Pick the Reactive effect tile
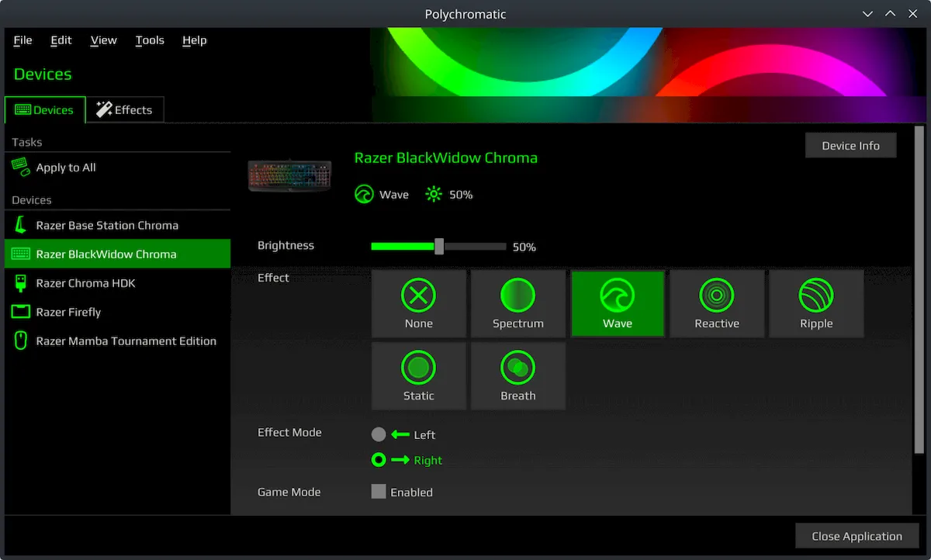The image size is (931, 560). [x=717, y=303]
